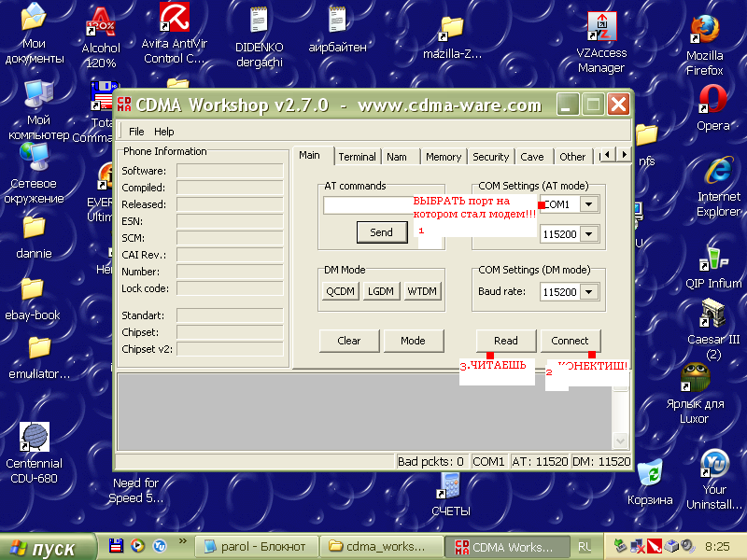Click the RU language indicator

click(x=585, y=547)
